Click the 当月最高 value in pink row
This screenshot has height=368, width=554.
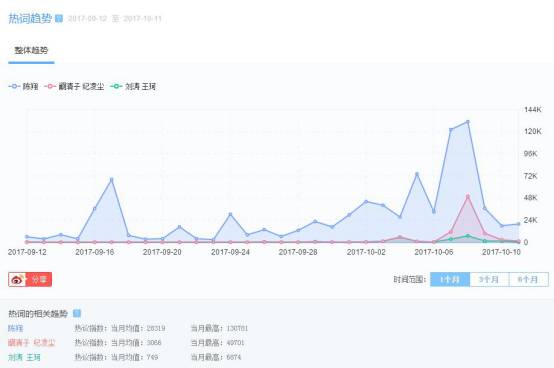(235, 343)
